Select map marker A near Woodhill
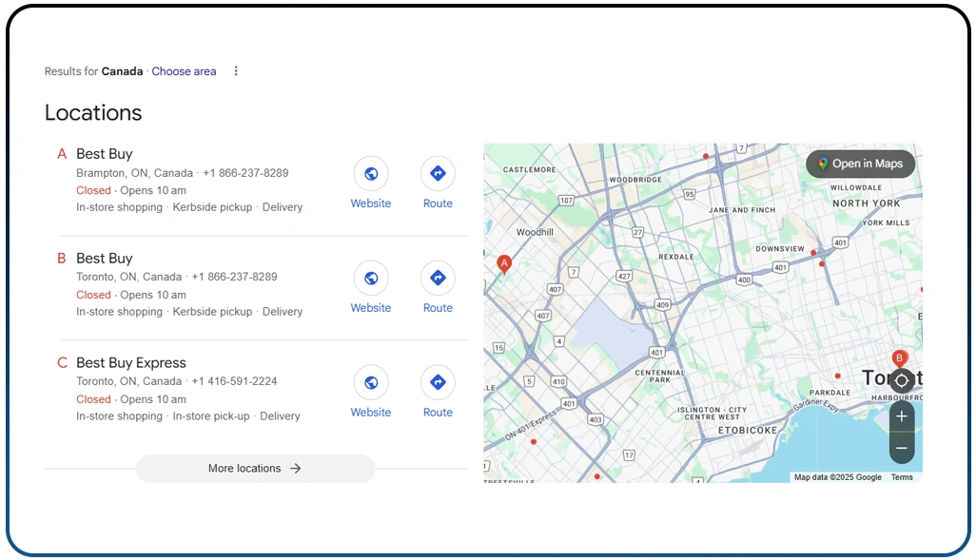976x560 pixels. [x=504, y=264]
